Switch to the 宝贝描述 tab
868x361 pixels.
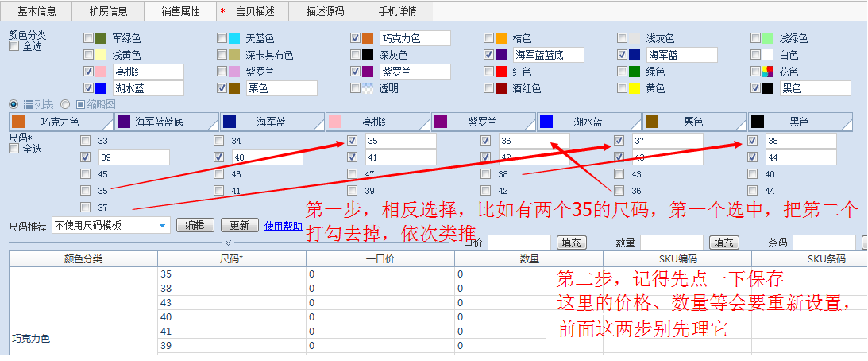click(x=255, y=11)
